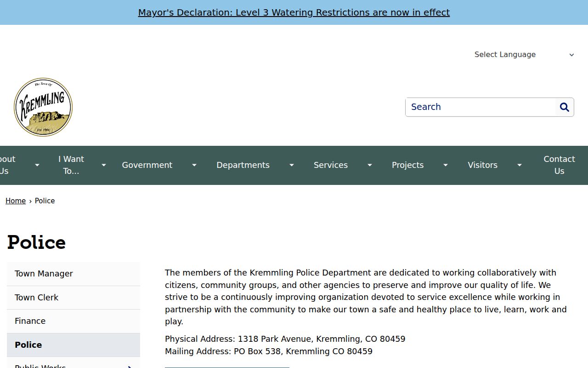The image size is (588, 368).
Task: Click the Home breadcrumb link
Action: (16, 201)
